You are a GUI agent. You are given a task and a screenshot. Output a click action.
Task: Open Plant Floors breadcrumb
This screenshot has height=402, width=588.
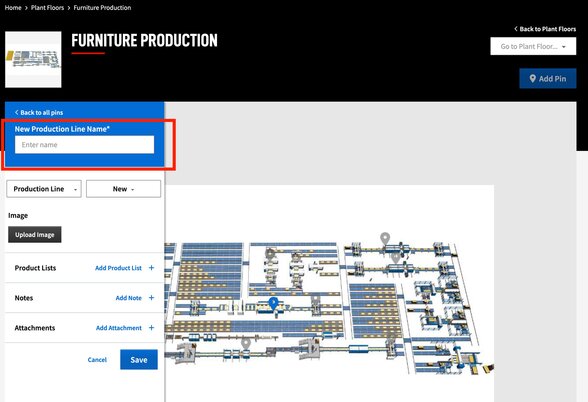[47, 8]
